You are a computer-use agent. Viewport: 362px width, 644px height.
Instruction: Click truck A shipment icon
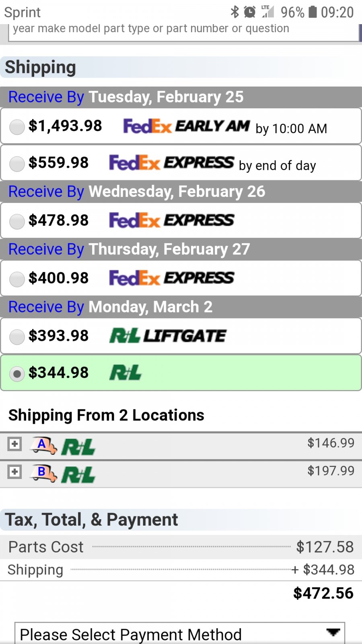pos(43,446)
